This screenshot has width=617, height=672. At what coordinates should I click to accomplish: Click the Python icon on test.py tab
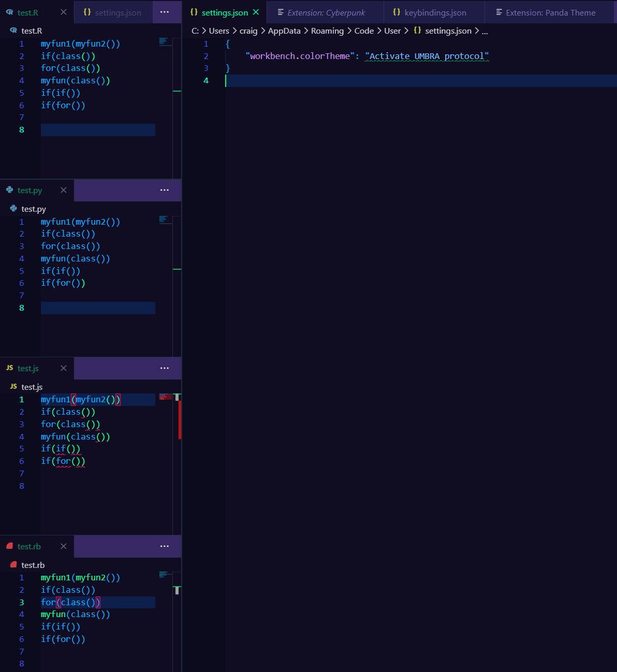pyautogui.click(x=10, y=190)
